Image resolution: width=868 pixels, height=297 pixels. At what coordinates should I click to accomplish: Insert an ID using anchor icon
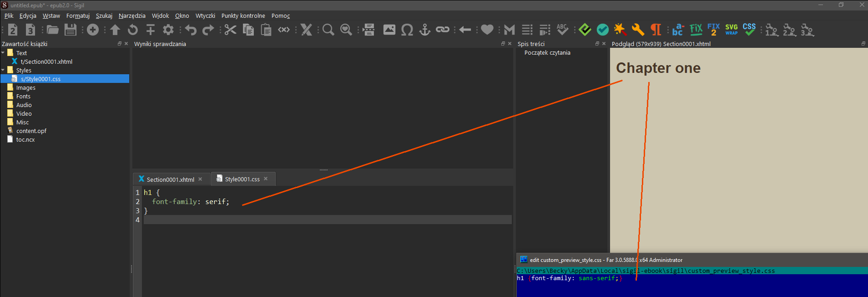[x=424, y=30]
